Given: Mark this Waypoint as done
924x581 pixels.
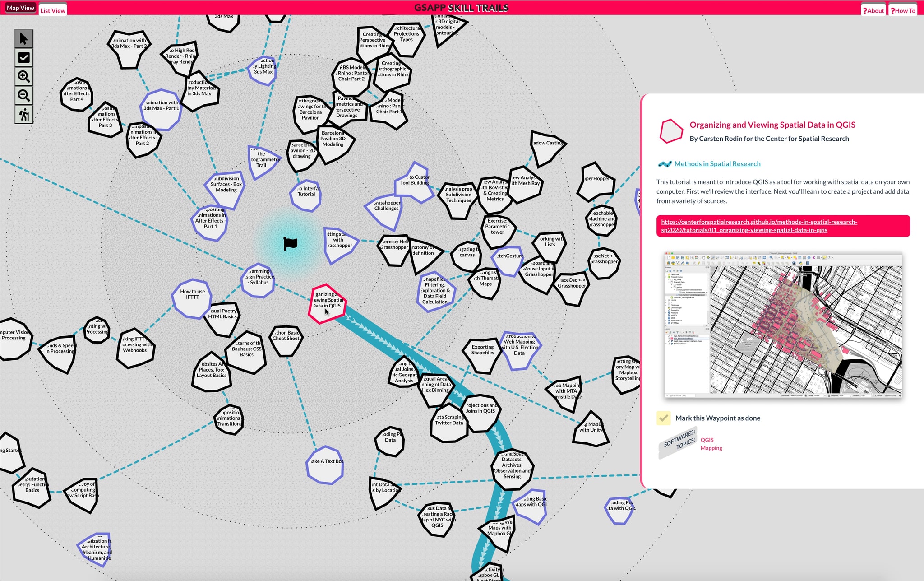Looking at the screenshot, I should tap(663, 418).
